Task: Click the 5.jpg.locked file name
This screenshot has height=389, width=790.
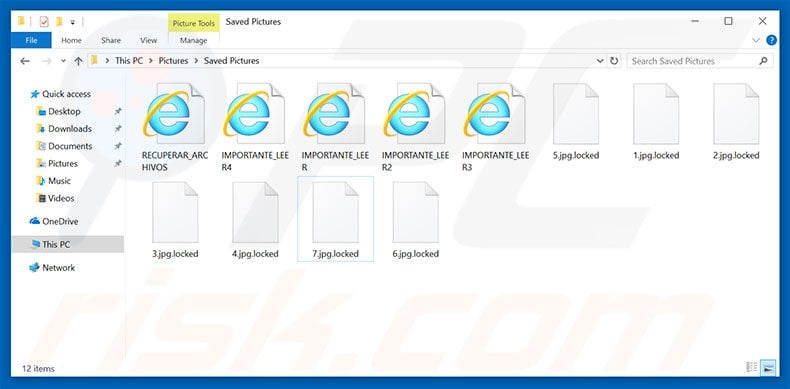Action: pyautogui.click(x=576, y=155)
